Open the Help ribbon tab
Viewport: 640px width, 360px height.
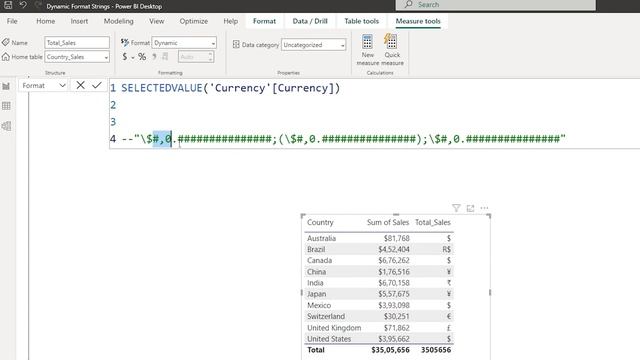pos(230,21)
